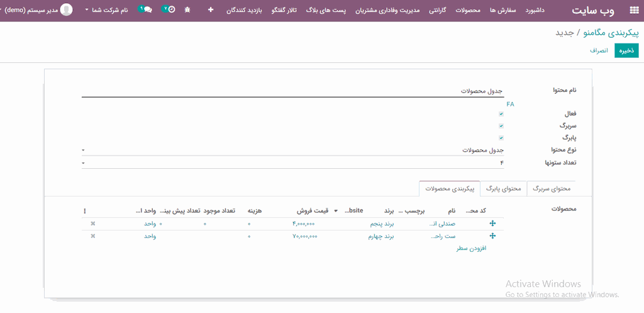The width and height of the screenshot is (644, 313).
Task: Delete the برند پنجم product row
Action: [93, 224]
